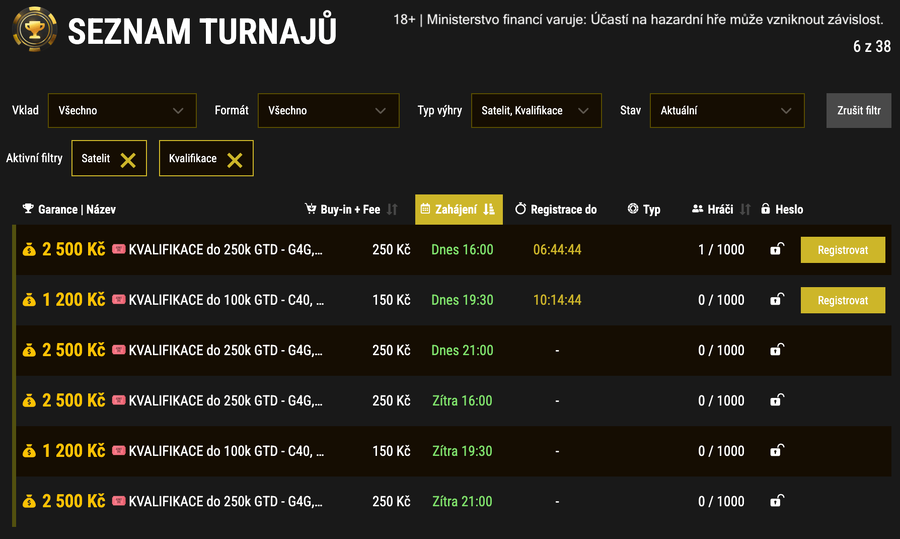Image resolution: width=900 pixels, height=539 pixels.
Task: Click the Zrušit filtr button
Action: (859, 110)
